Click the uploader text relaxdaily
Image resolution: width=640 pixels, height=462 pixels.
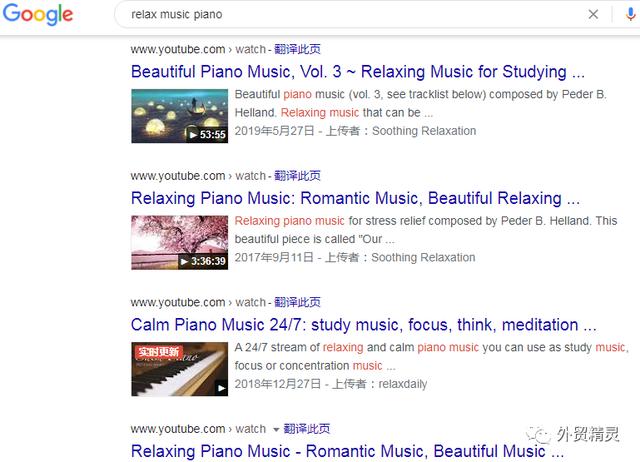coord(403,384)
